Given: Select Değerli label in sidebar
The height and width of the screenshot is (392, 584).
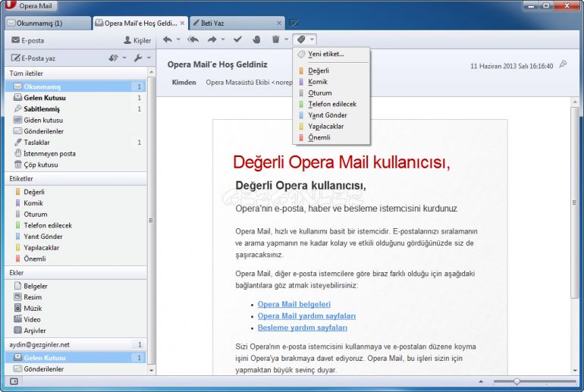Looking at the screenshot, I should (76, 192).
